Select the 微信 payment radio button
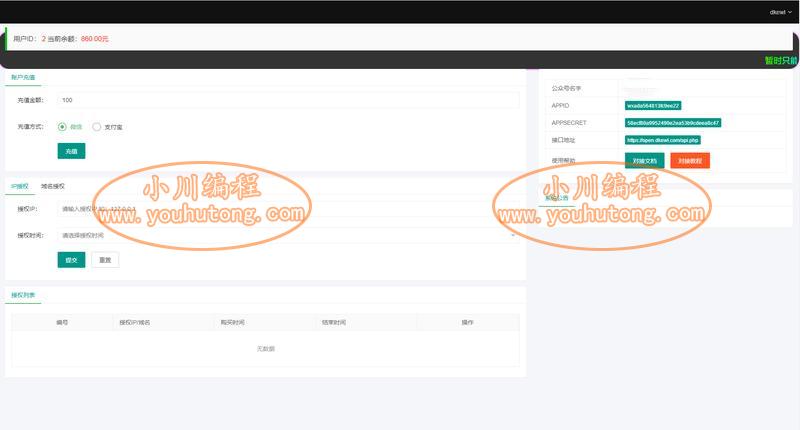The height and width of the screenshot is (430, 800). (x=62, y=127)
